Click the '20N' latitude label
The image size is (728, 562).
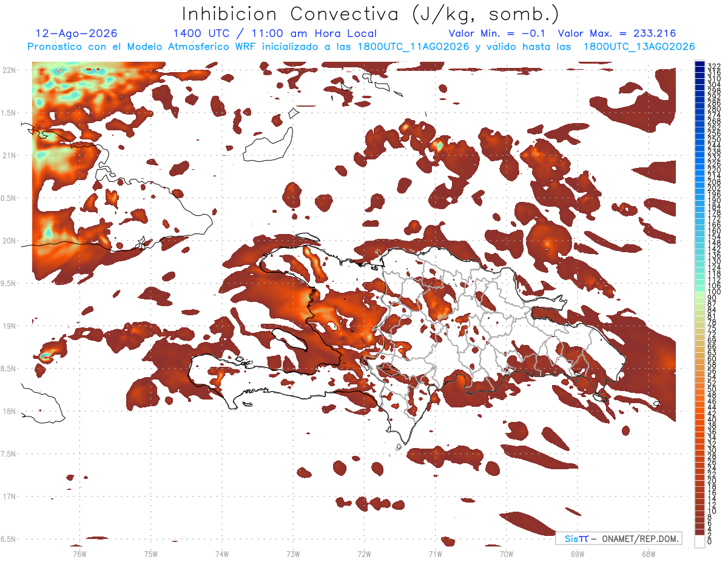pos(9,241)
